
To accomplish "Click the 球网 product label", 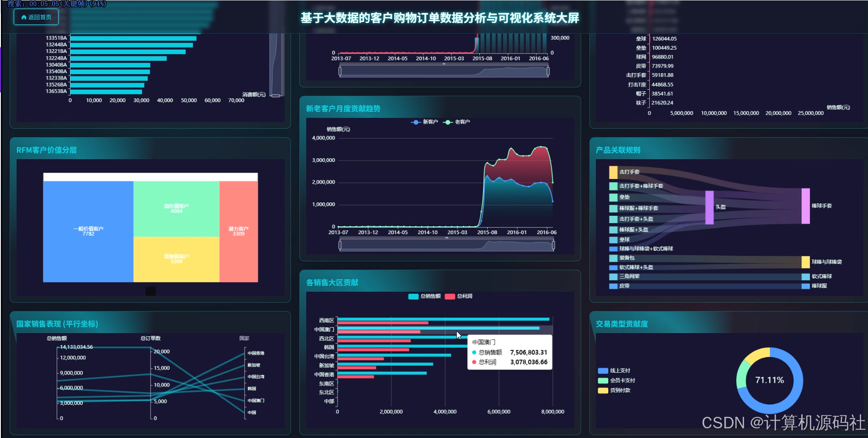I will click(641, 57).
